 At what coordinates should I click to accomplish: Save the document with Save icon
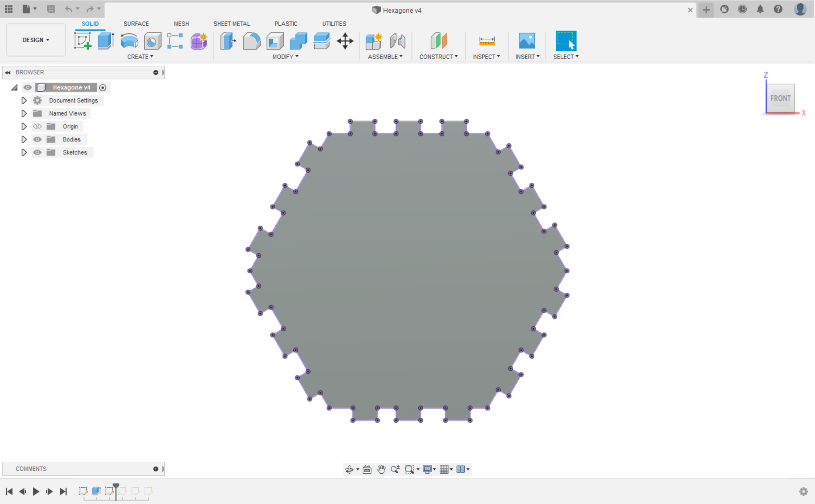pos(51,9)
